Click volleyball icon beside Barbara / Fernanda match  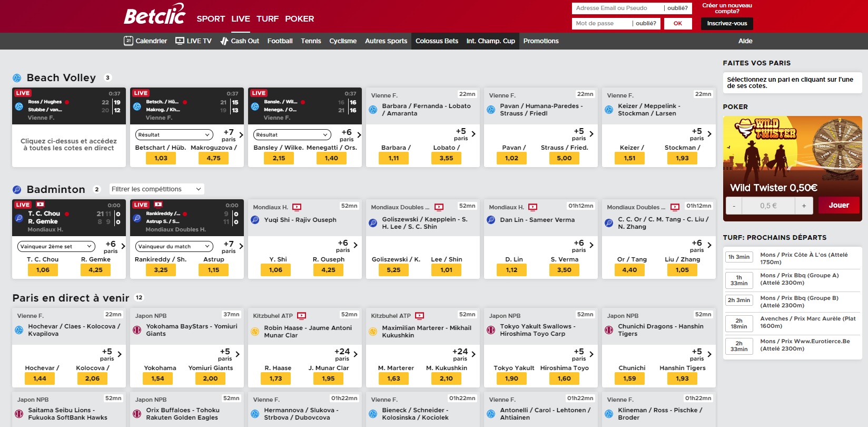pyautogui.click(x=373, y=110)
